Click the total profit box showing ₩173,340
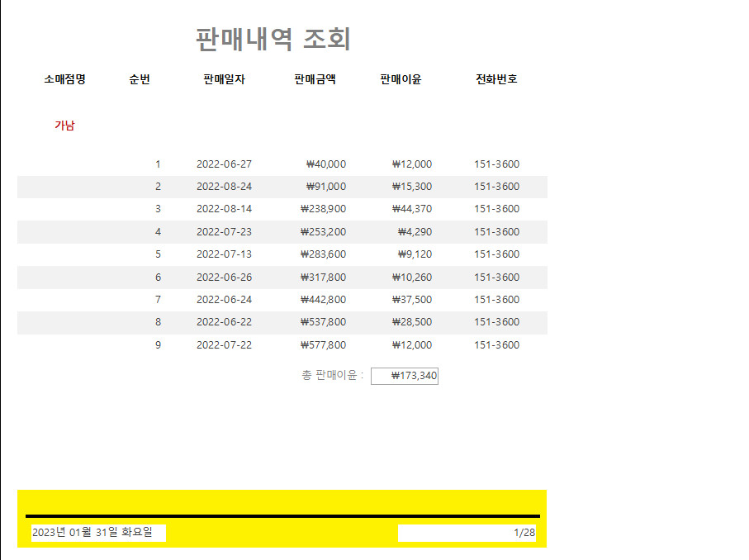Image resolution: width=749 pixels, height=560 pixels. click(405, 377)
